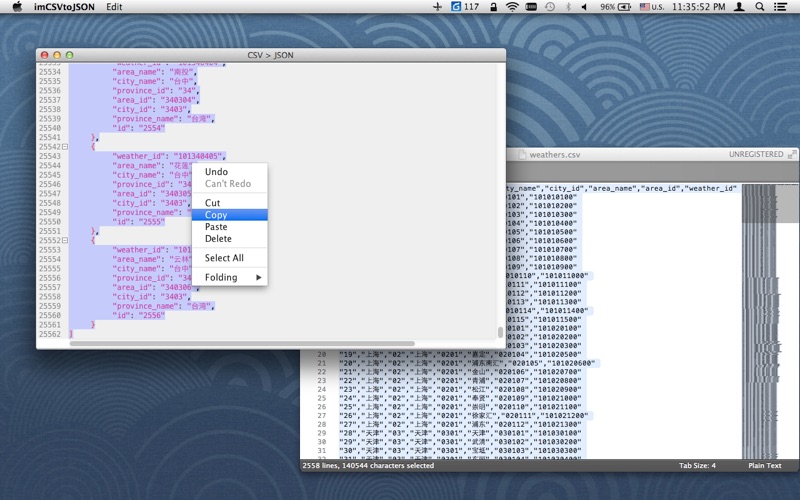Click the padlock icon in menu bar
This screenshot has height=500, width=800.
493,7
